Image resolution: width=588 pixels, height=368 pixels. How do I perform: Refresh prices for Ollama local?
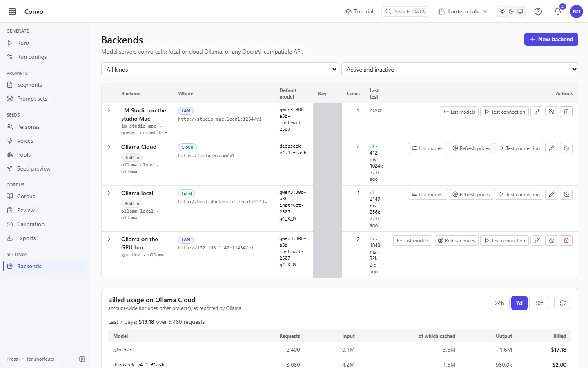click(x=471, y=194)
